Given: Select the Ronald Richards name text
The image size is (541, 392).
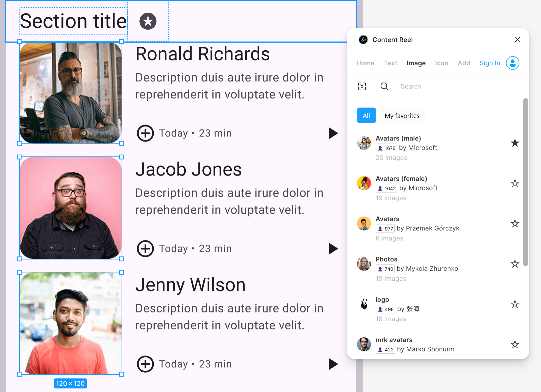Looking at the screenshot, I should point(203,54).
